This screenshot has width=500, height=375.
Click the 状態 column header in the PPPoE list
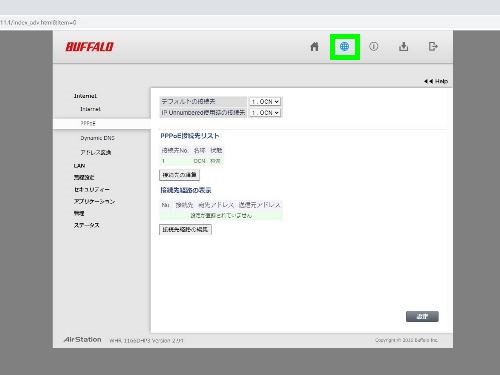click(x=216, y=150)
